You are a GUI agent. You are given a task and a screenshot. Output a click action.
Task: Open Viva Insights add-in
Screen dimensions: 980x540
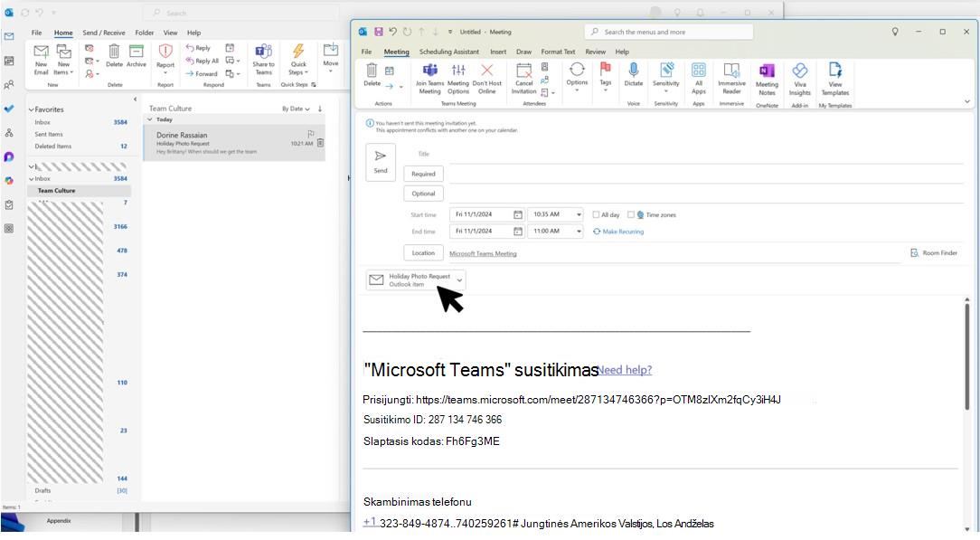coord(800,80)
